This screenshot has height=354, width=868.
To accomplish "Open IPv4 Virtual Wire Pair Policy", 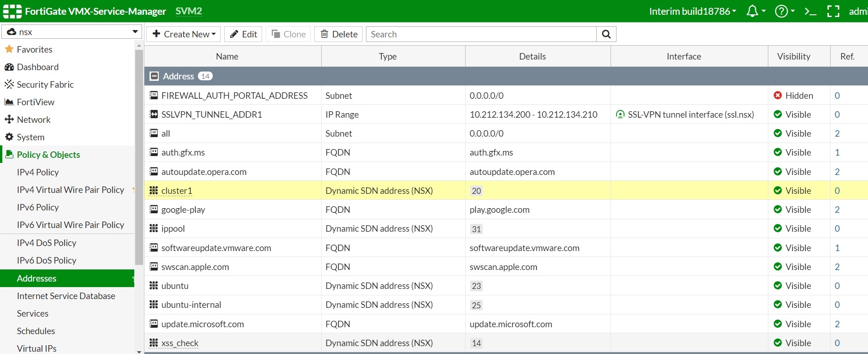I will [71, 190].
